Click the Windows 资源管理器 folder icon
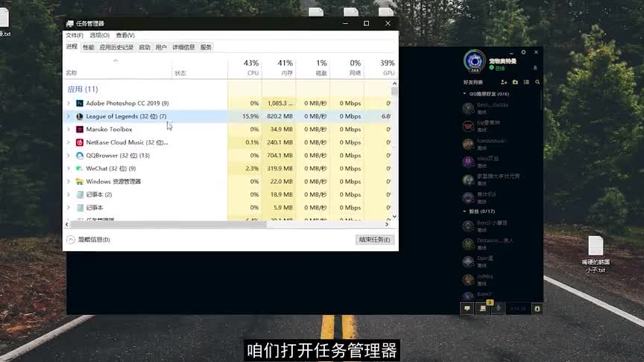 [x=80, y=182]
